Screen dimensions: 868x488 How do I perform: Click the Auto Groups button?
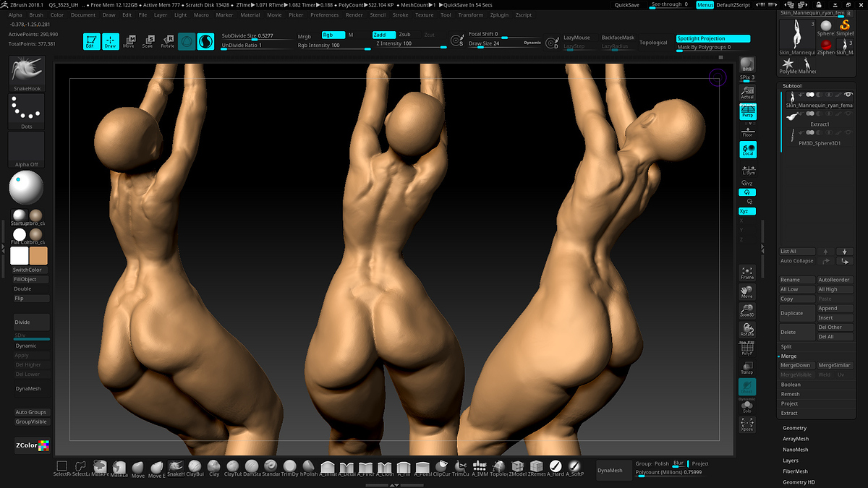(x=31, y=413)
